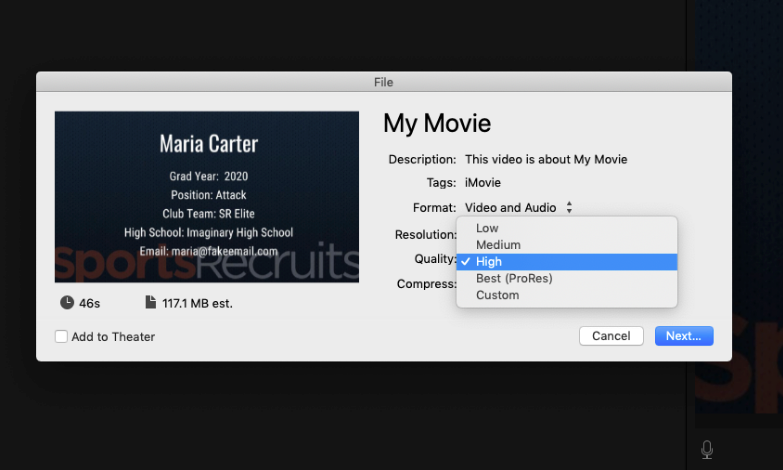
Task: Click the Resolution: label
Action: point(425,234)
